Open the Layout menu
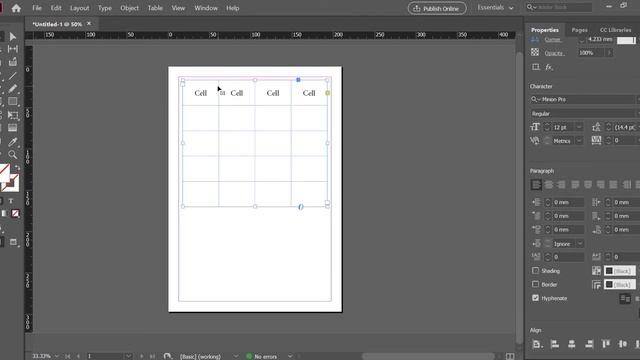The width and height of the screenshot is (640, 360). pyautogui.click(x=79, y=8)
